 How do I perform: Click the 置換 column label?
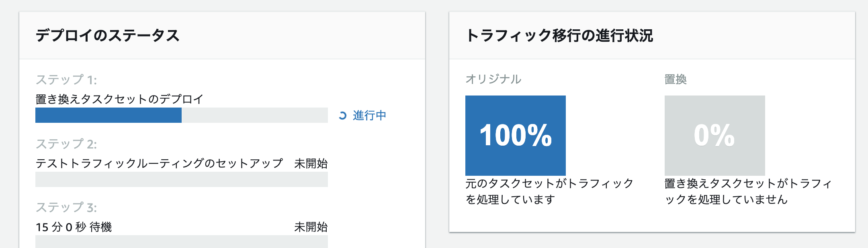(x=676, y=79)
